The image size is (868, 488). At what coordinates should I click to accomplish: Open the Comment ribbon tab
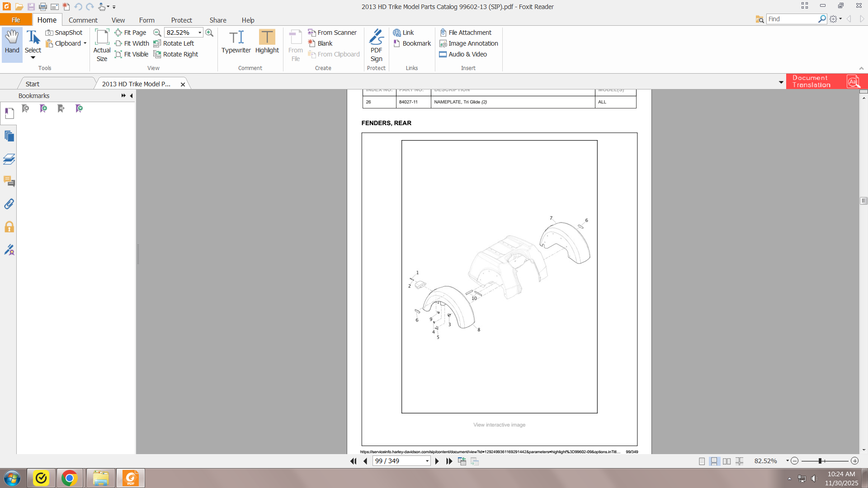(x=83, y=20)
